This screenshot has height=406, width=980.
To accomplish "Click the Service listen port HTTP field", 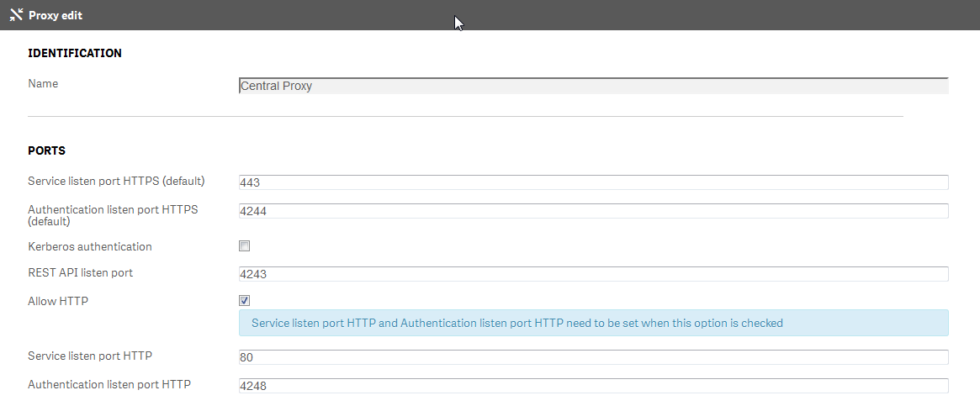I will pyautogui.click(x=593, y=357).
